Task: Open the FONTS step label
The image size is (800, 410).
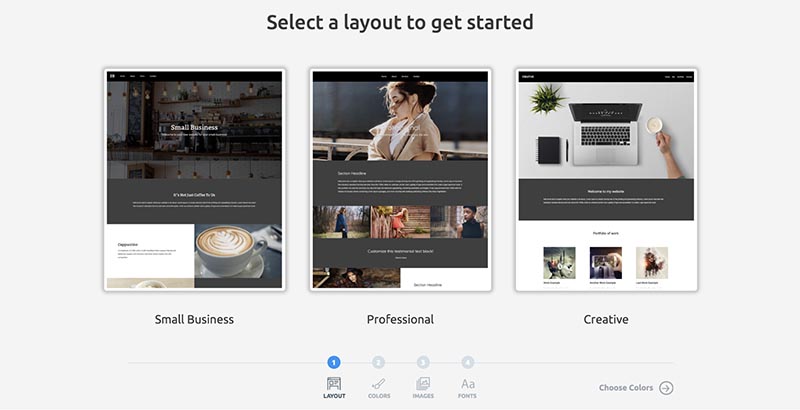Action: tap(468, 397)
